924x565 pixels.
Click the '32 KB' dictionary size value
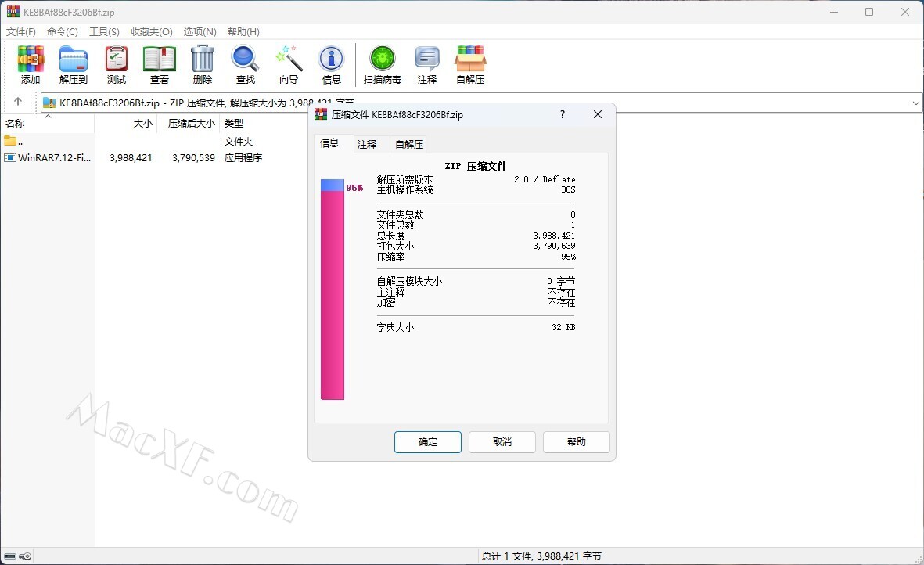pyautogui.click(x=563, y=327)
